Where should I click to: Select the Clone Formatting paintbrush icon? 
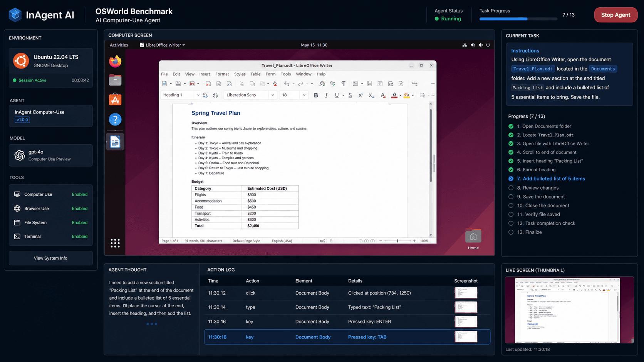[x=275, y=83]
